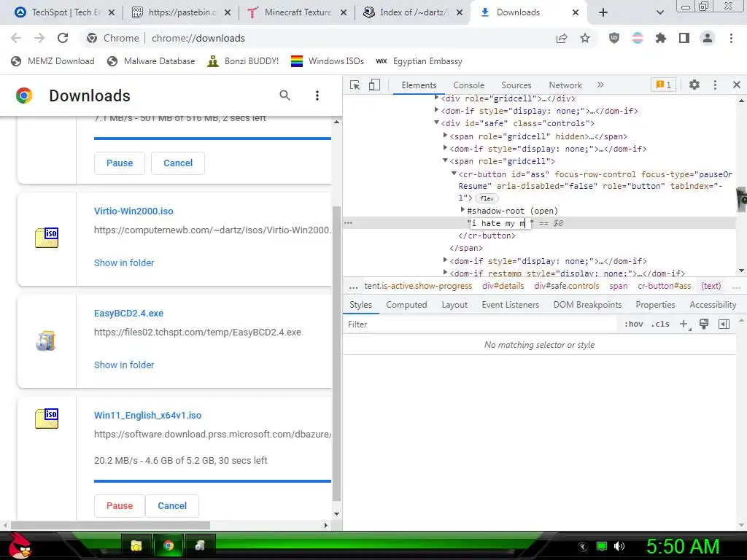Search downloads with magnifier icon
Image resolution: width=747 pixels, height=560 pixels.
tap(285, 96)
